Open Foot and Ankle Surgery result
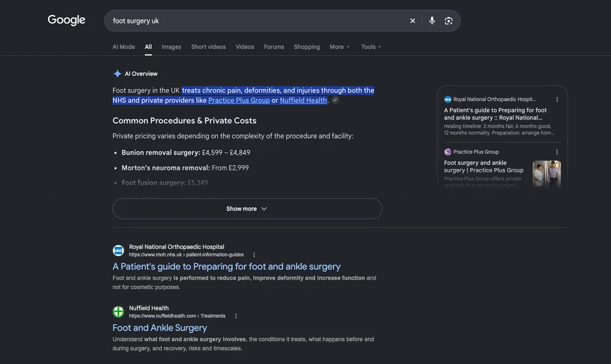Screen dimensions: 611x364 160,328
